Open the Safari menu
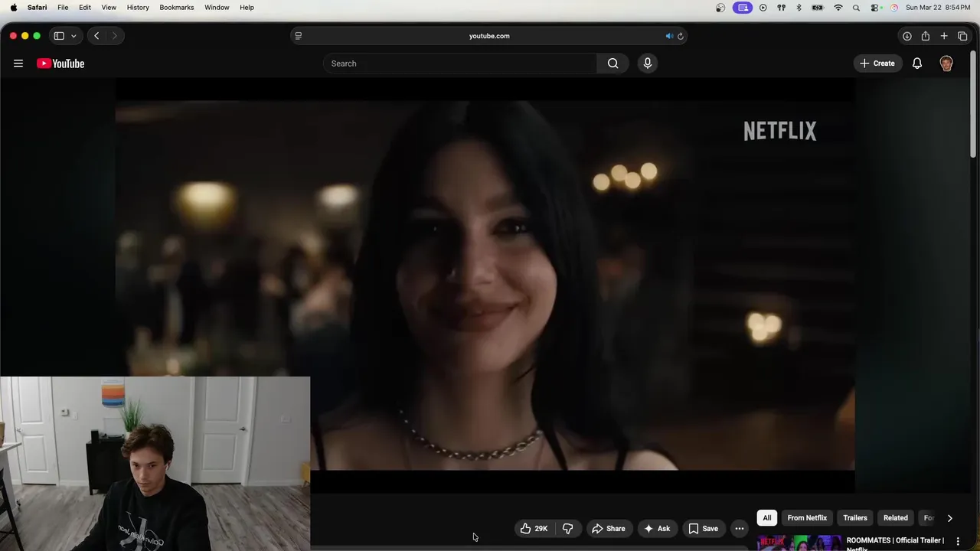This screenshot has height=551, width=980. (x=37, y=8)
